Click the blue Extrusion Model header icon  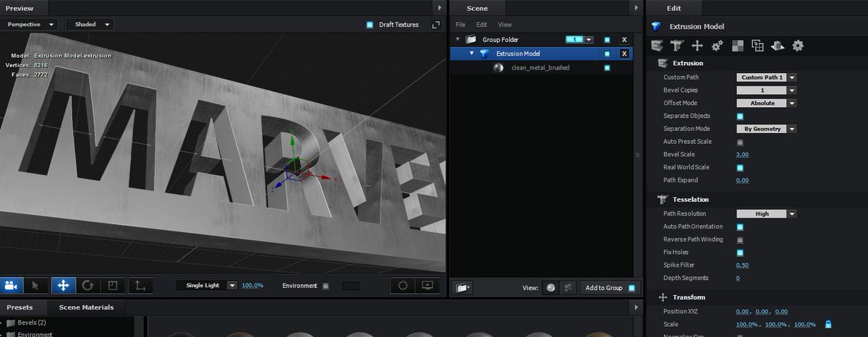pyautogui.click(x=656, y=26)
